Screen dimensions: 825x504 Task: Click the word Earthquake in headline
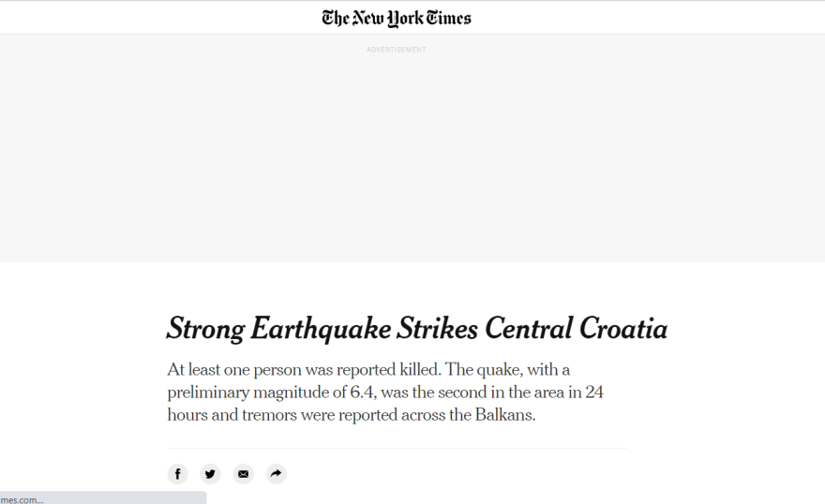[x=320, y=329]
